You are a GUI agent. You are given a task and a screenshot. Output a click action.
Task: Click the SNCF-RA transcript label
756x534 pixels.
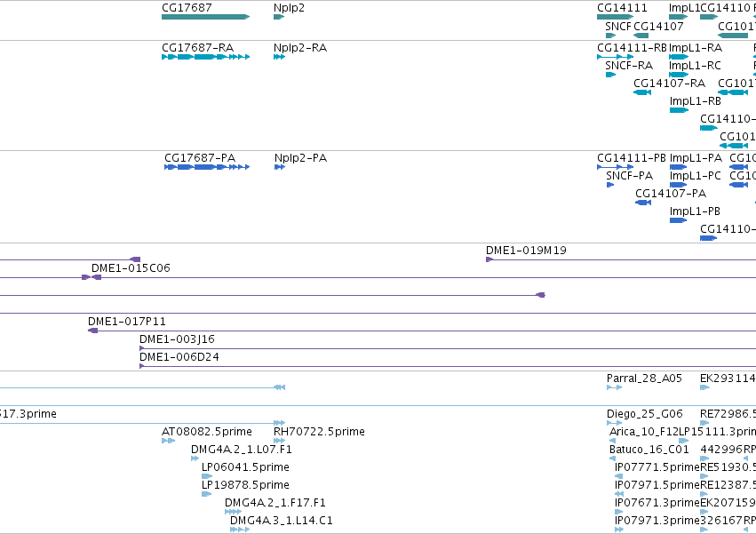click(x=629, y=66)
